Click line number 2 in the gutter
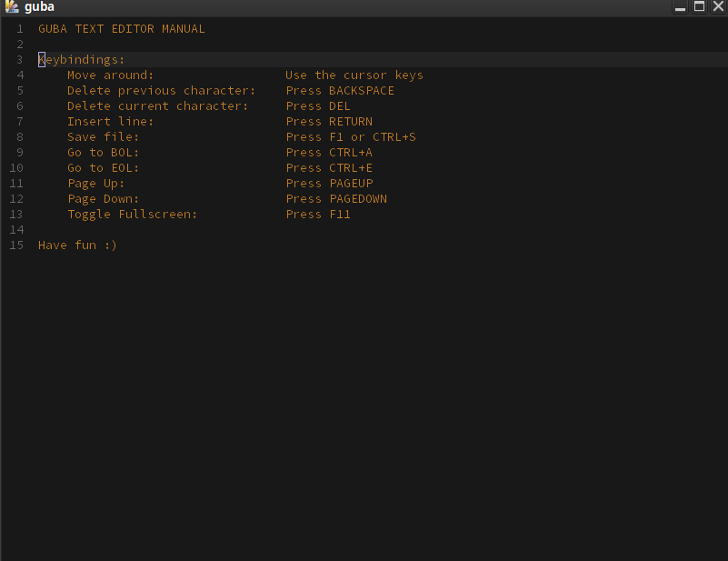The height and width of the screenshot is (561, 728). [x=20, y=45]
